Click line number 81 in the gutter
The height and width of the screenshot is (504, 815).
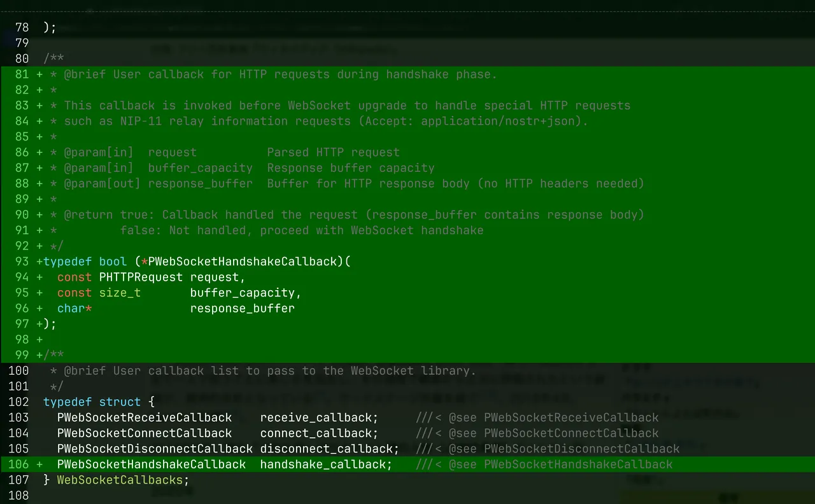coord(22,74)
